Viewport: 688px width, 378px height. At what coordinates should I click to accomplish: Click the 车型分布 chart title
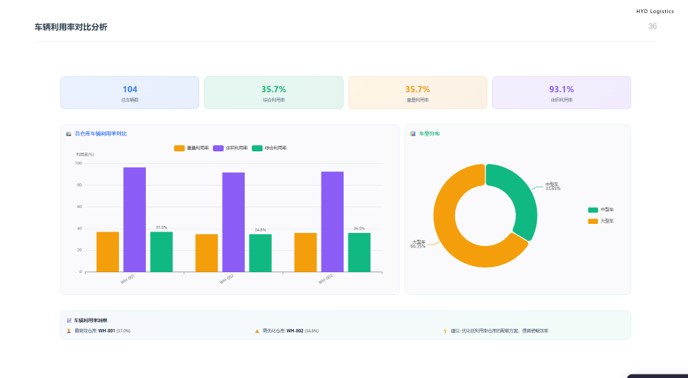[430, 134]
